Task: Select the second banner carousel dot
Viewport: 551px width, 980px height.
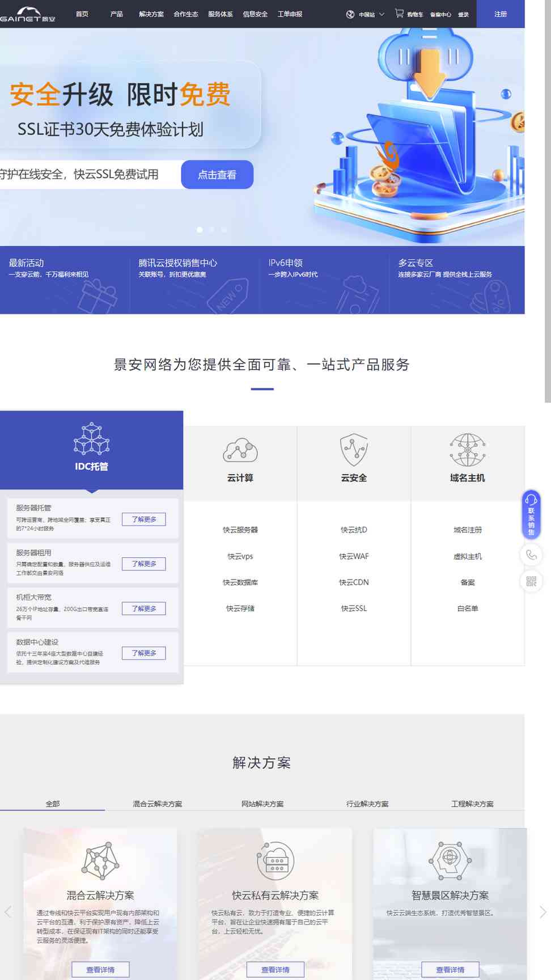Action: (x=212, y=230)
